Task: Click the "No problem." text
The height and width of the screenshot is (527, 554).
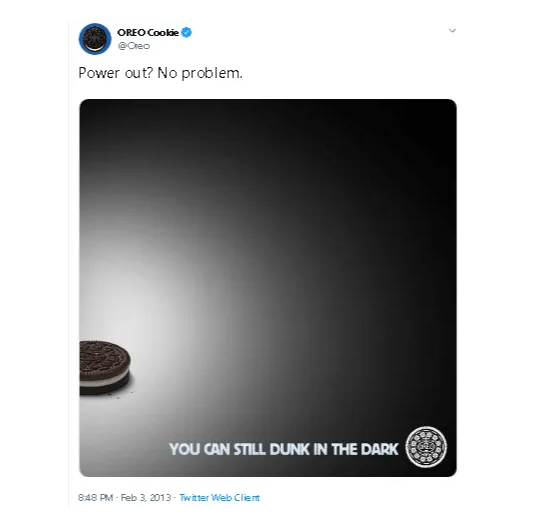Action: [200, 73]
